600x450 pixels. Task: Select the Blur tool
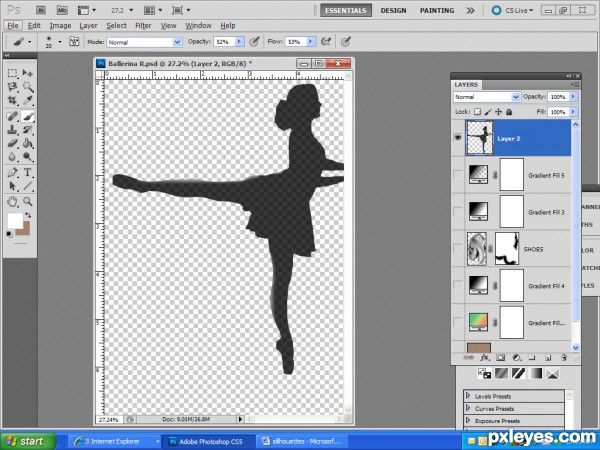12,157
